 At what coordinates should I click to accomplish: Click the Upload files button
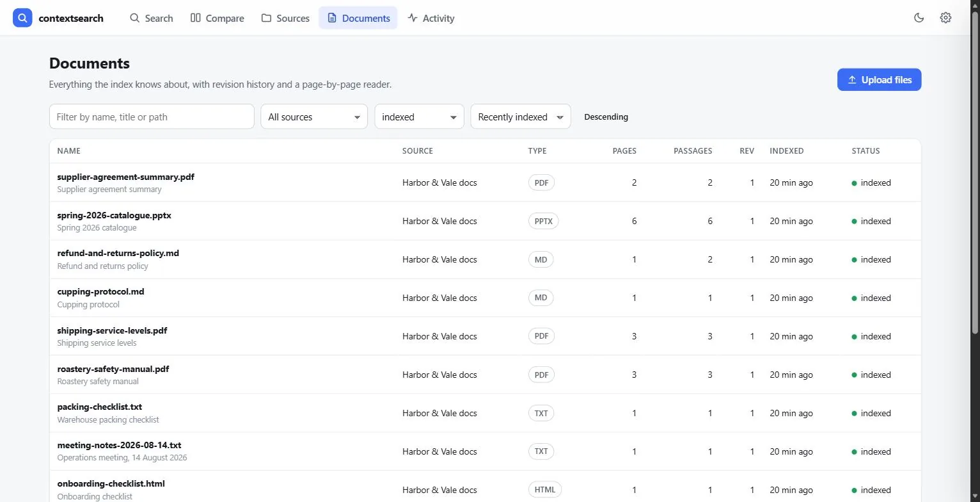pos(879,79)
